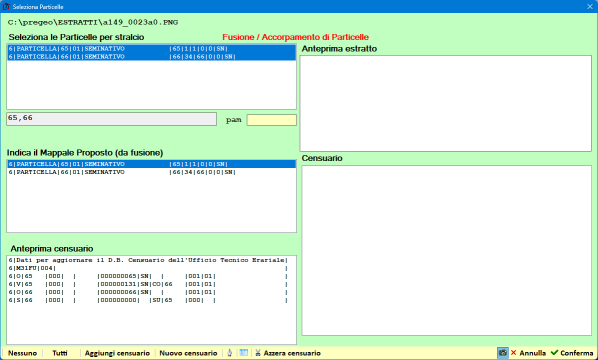This screenshot has height=360, width=598.
Task: Click the file path a149_0023a0.PNG text
Action: 93,22
